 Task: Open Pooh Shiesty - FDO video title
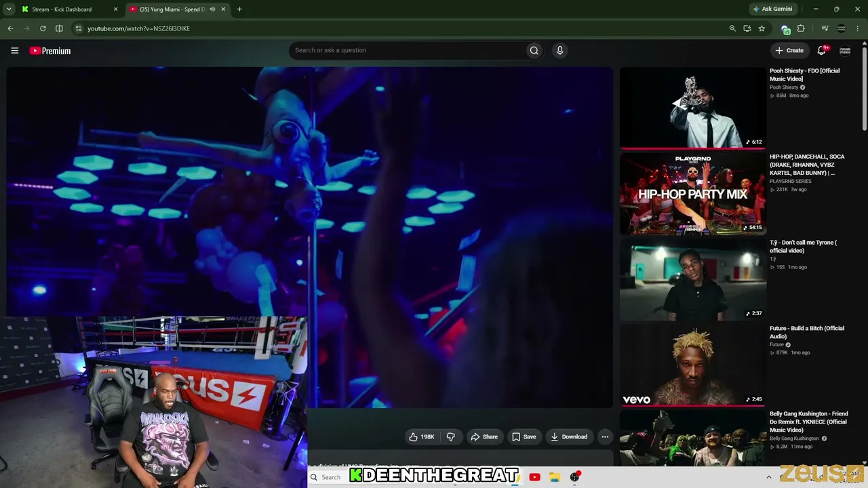[x=805, y=75]
